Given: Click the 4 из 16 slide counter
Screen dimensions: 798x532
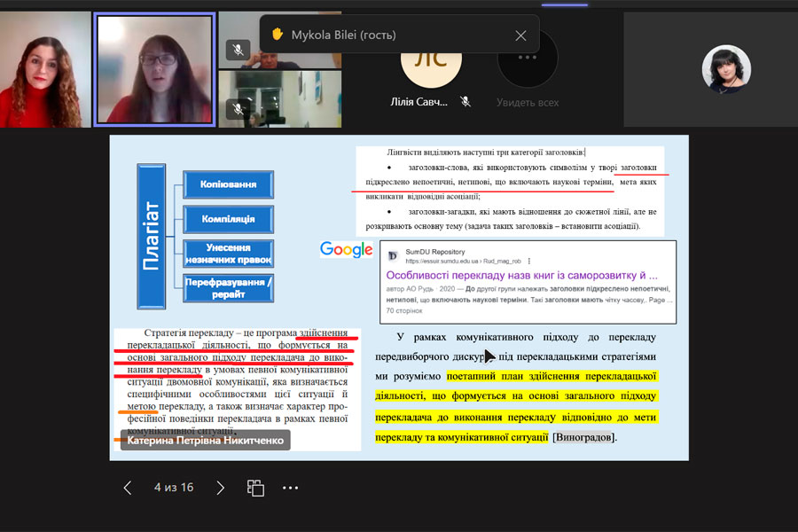Looking at the screenshot, I should pyautogui.click(x=174, y=488).
